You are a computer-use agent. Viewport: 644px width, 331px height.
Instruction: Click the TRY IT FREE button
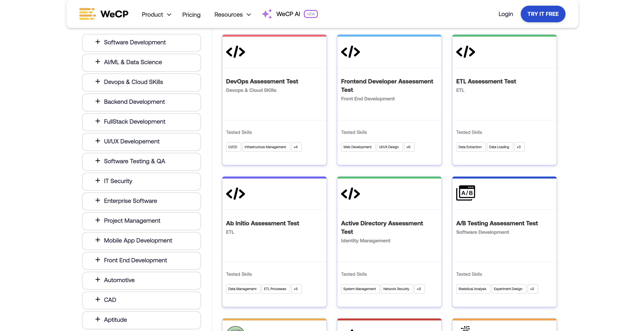tap(543, 14)
